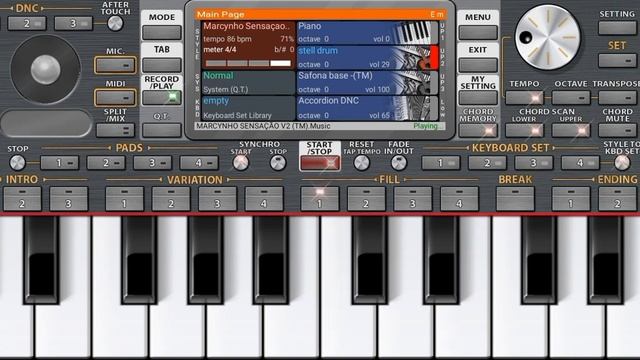
Task: Open the MENU button
Action: point(478,32)
